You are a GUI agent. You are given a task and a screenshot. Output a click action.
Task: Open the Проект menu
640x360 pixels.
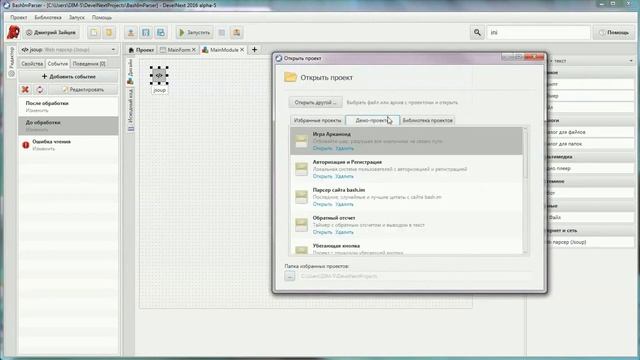pos(18,18)
